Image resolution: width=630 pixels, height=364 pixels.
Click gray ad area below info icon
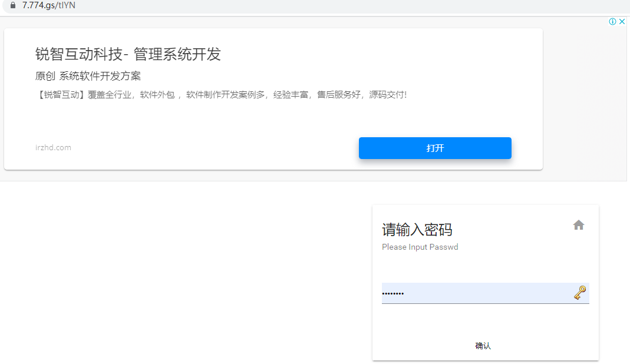tap(585, 100)
